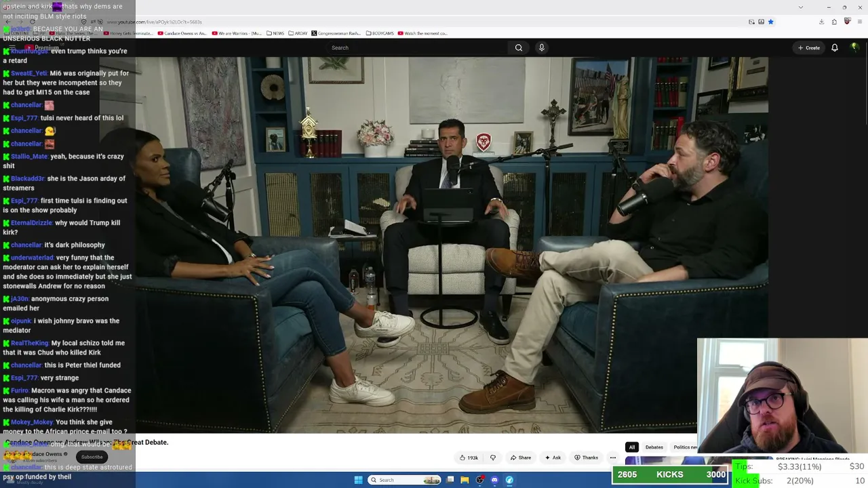Open File Explorer from the taskbar
Screen dimensions: 868x488
(465, 480)
